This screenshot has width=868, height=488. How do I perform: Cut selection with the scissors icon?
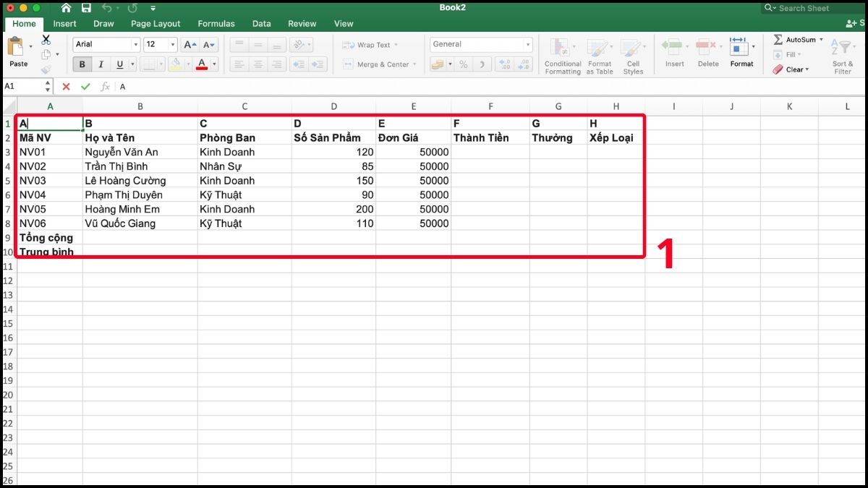[x=46, y=40]
